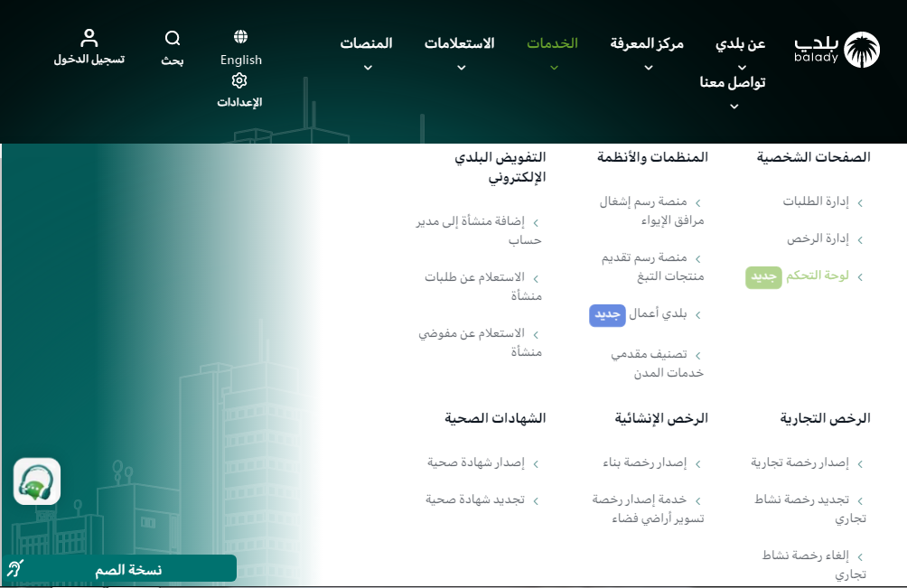Click the chevron beside تجديد شهادة صحية

pos(536,501)
